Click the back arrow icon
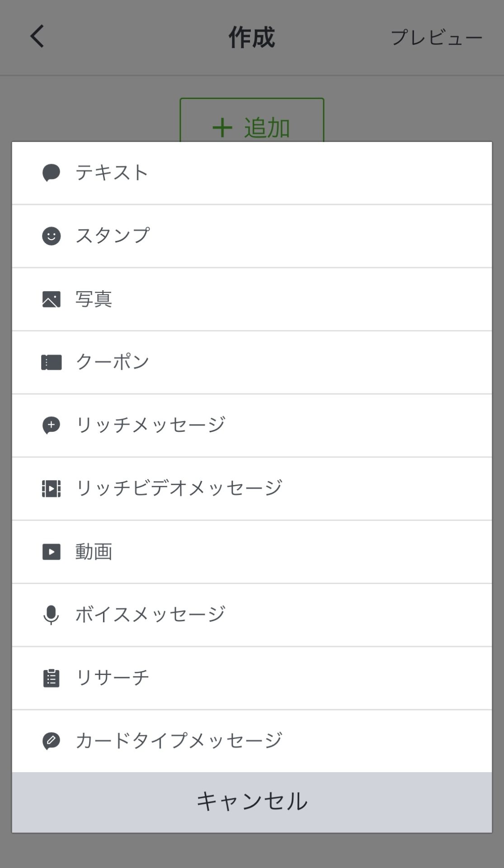 click(37, 37)
